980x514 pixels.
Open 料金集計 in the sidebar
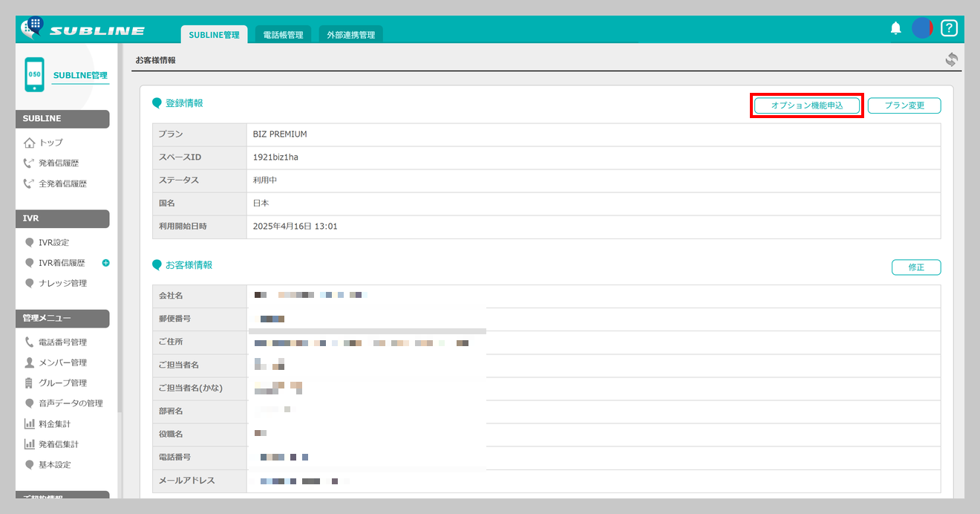click(55, 424)
